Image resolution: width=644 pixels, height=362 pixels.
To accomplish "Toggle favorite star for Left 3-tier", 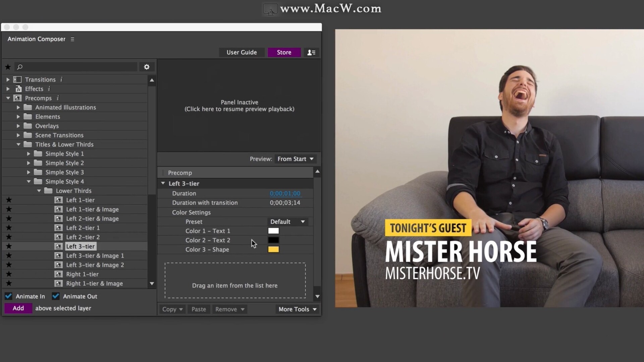I will [9, 246].
